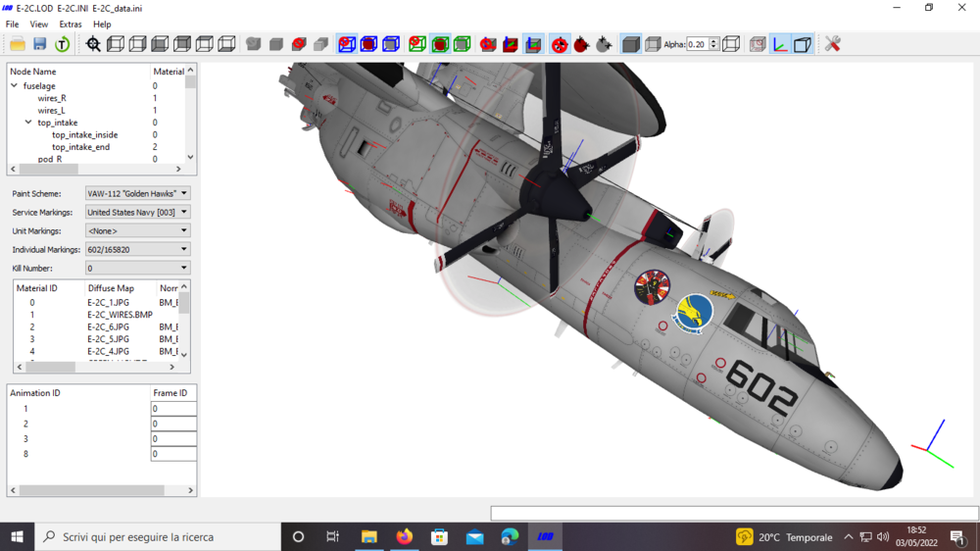Click the grey blob with checkmark icon
Image resolution: width=980 pixels, height=551 pixels.
[253, 44]
